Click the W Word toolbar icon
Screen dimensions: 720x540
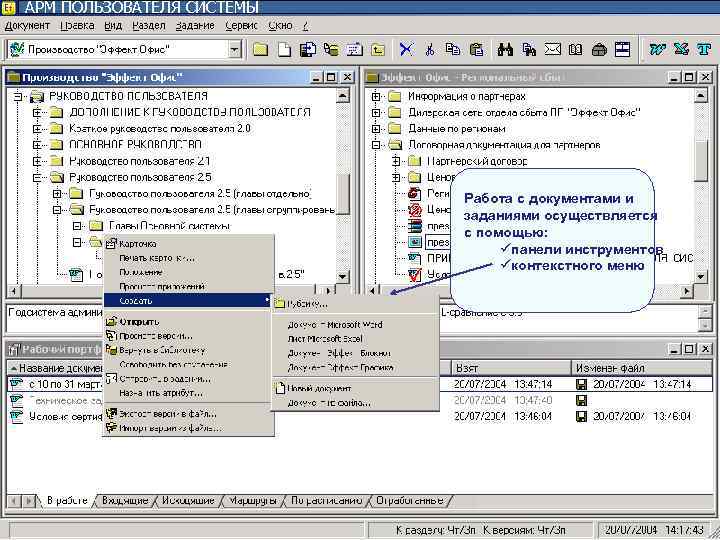tap(658, 49)
